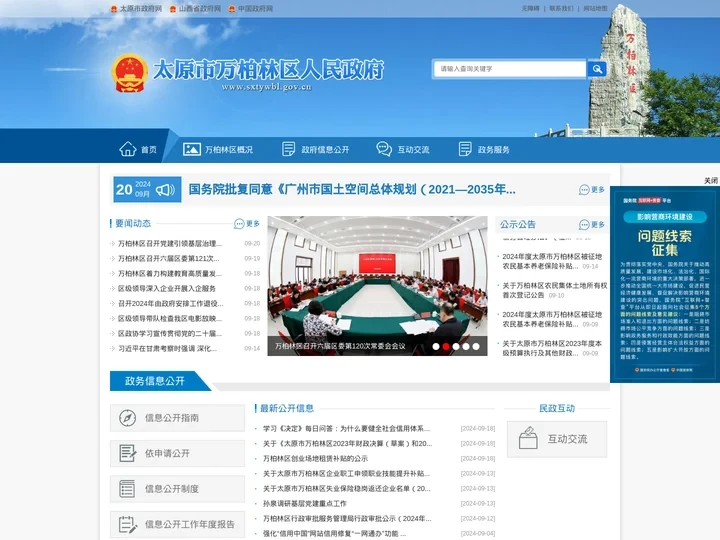Open news 万柏林区召开党建引领基层治理
720x540 pixels.
170,243
